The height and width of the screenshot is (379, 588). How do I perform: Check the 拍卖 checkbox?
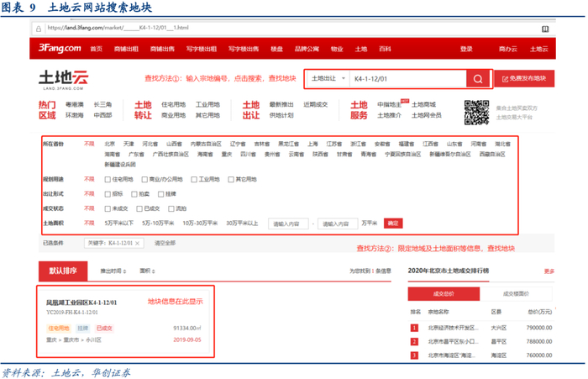(x=134, y=194)
